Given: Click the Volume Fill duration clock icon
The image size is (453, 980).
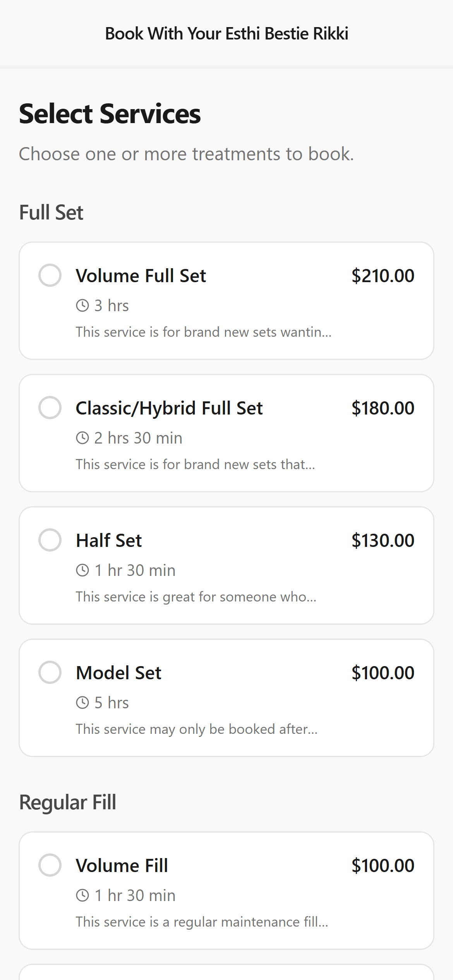Looking at the screenshot, I should tap(82, 896).
